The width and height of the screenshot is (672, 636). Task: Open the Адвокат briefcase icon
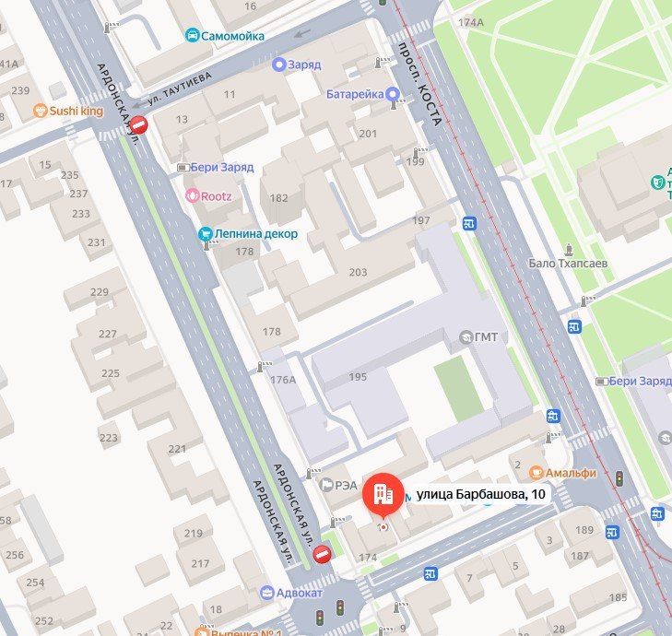[267, 593]
